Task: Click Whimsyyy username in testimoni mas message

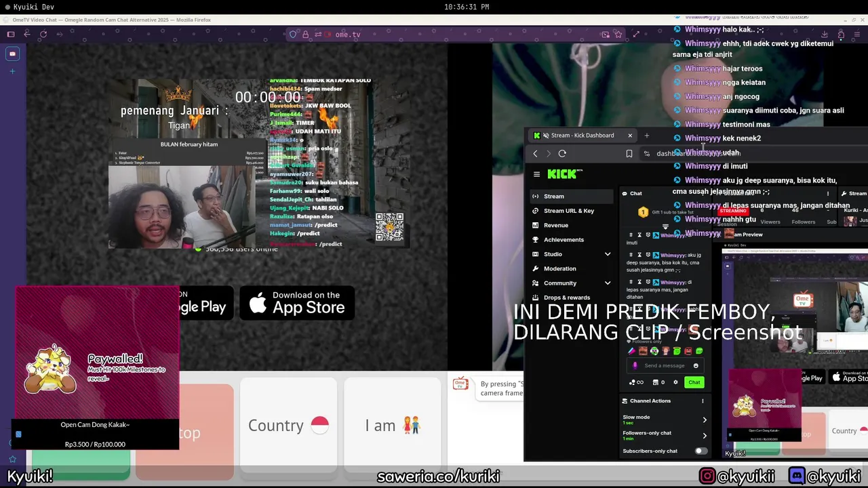Action: point(703,125)
